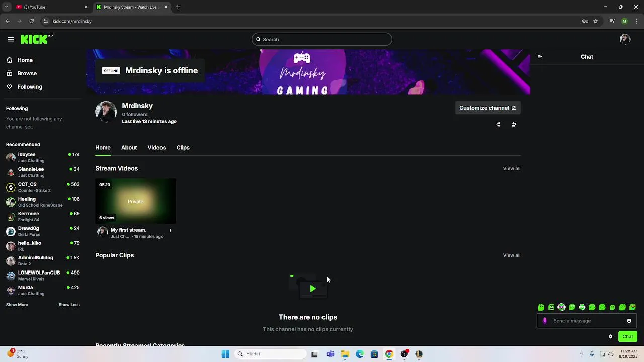Open Microsoft Edge from the taskbar
Image resolution: width=644 pixels, height=362 pixels.
360,354
